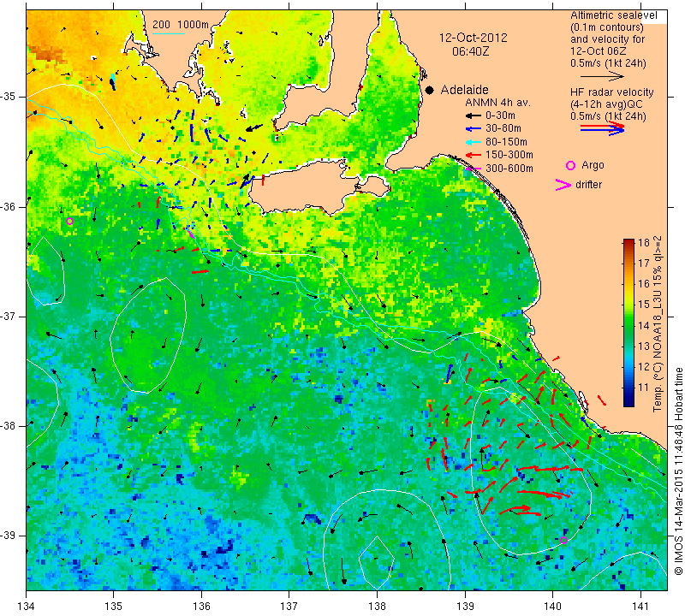Viewport: 685px width, 616px height.
Task: Click the 80-150m depth label
Action: click(x=506, y=142)
